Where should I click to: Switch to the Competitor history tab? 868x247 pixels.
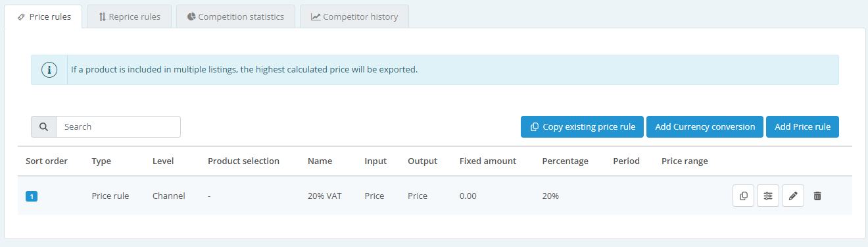[x=354, y=16]
